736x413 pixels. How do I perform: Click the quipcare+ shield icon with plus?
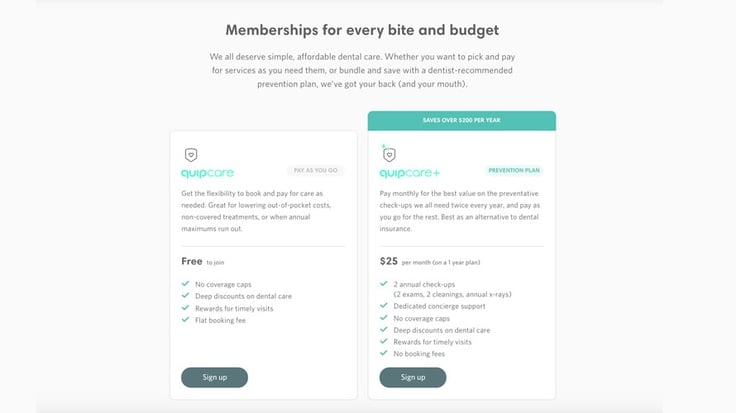point(389,153)
